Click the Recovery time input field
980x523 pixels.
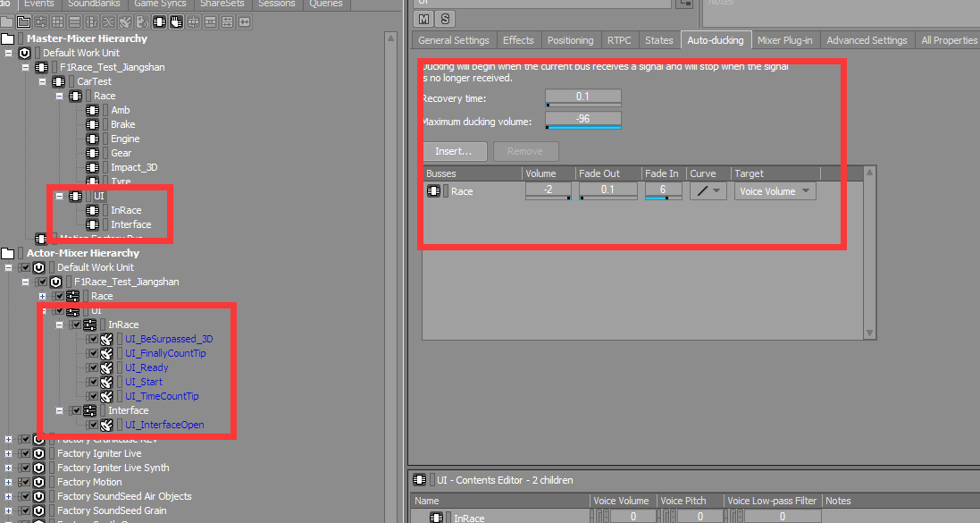click(583, 97)
